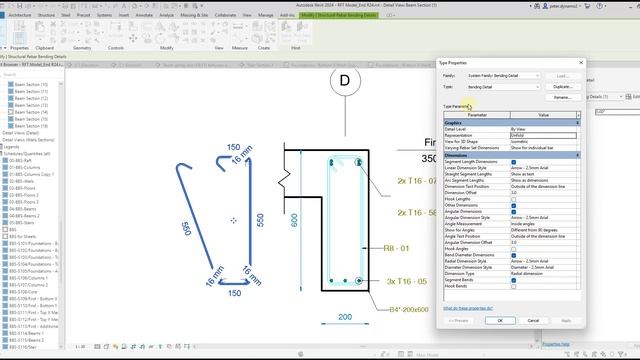This screenshot has width=640, height=360.
Task: Click the Measure tool icon
Action: pos(238,26)
